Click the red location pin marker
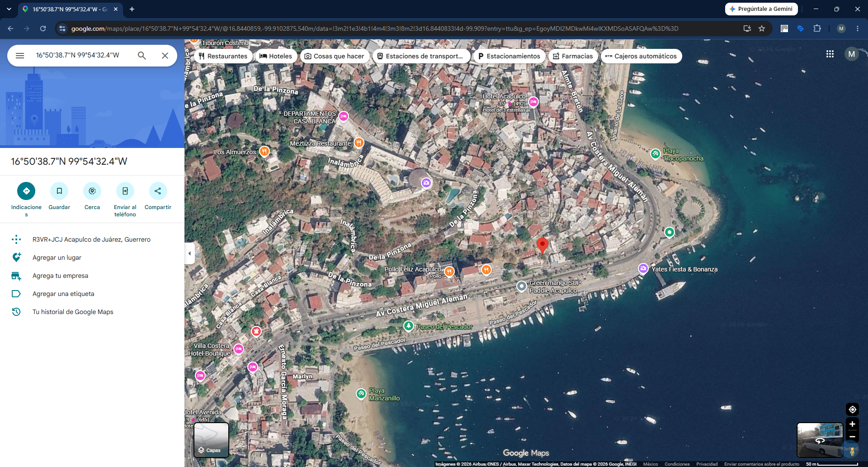 (542, 245)
